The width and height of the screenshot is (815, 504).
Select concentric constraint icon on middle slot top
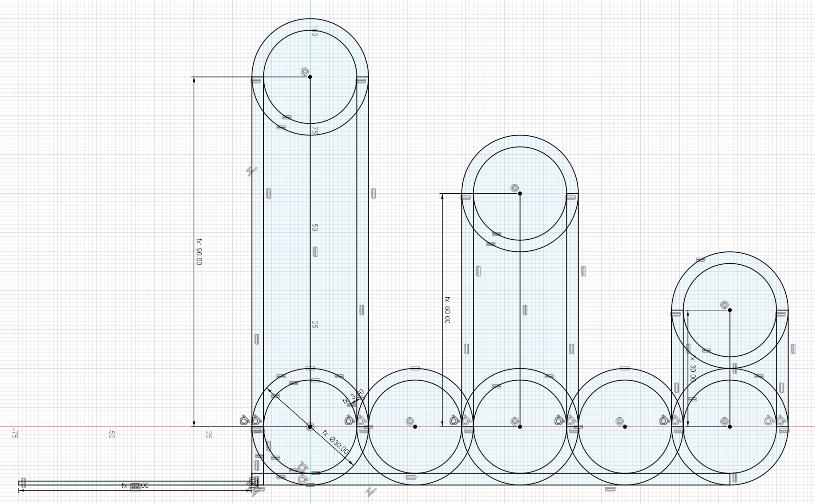515,188
